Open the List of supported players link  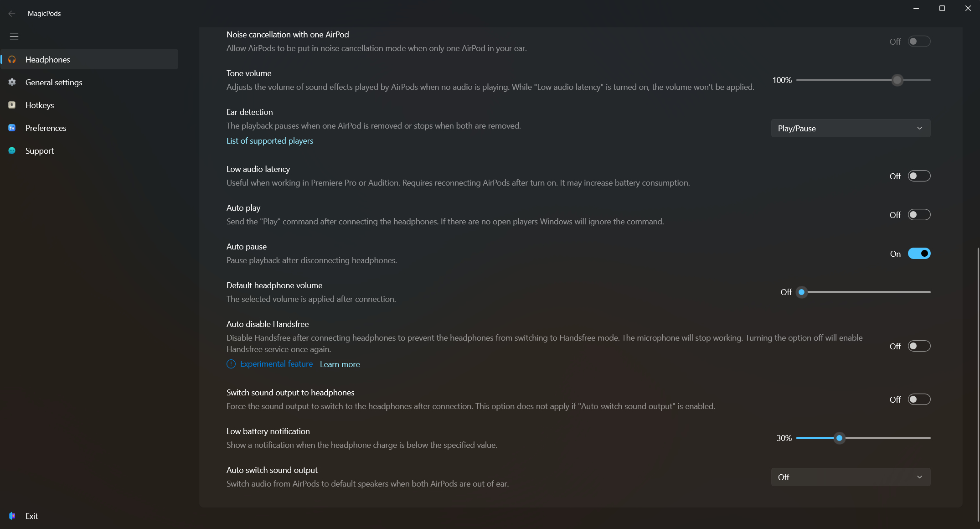270,141
